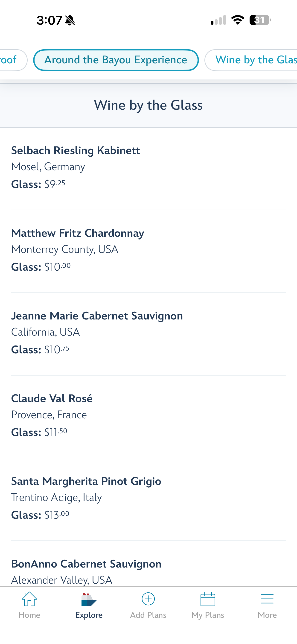Tap the Add Plans plus icon
This screenshot has width=297, height=644.
pyautogui.click(x=148, y=599)
